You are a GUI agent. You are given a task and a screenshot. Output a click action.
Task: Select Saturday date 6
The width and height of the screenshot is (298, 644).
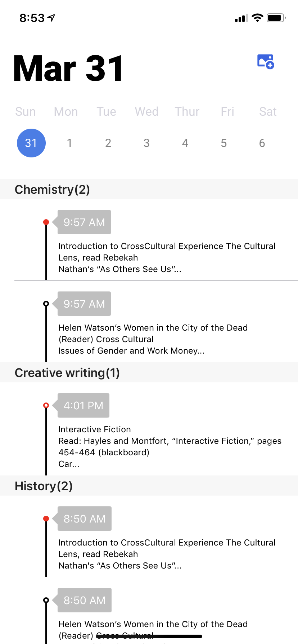click(x=262, y=143)
